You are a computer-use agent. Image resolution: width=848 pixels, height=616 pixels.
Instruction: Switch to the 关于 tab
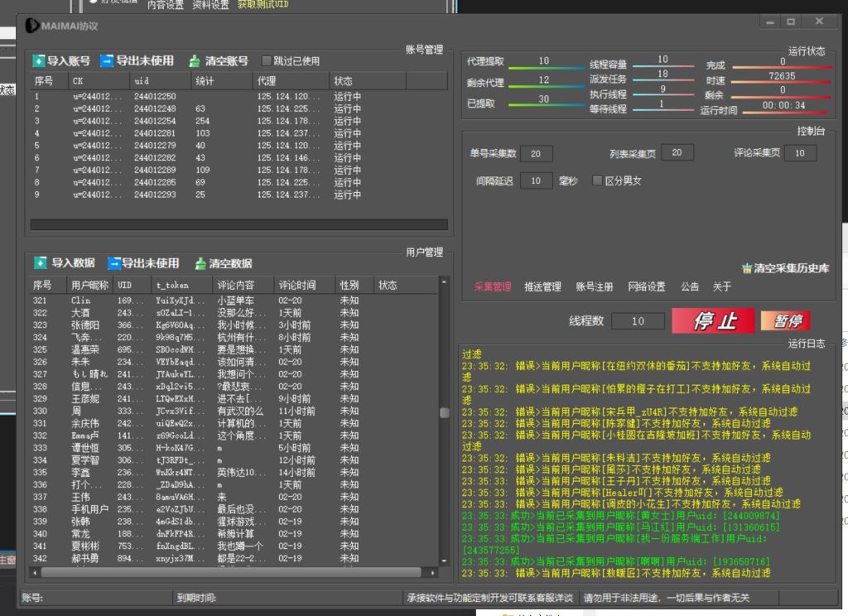(x=720, y=285)
